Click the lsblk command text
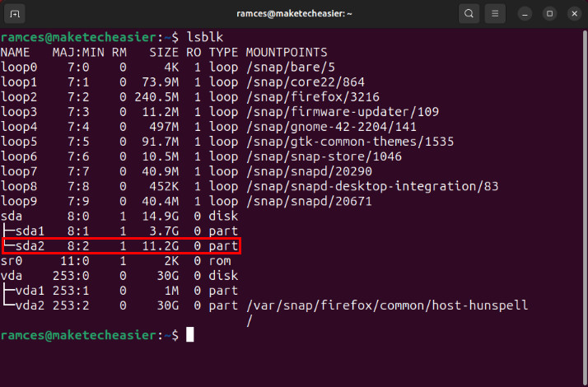Image resolution: width=588 pixels, height=387 pixels. (x=205, y=38)
